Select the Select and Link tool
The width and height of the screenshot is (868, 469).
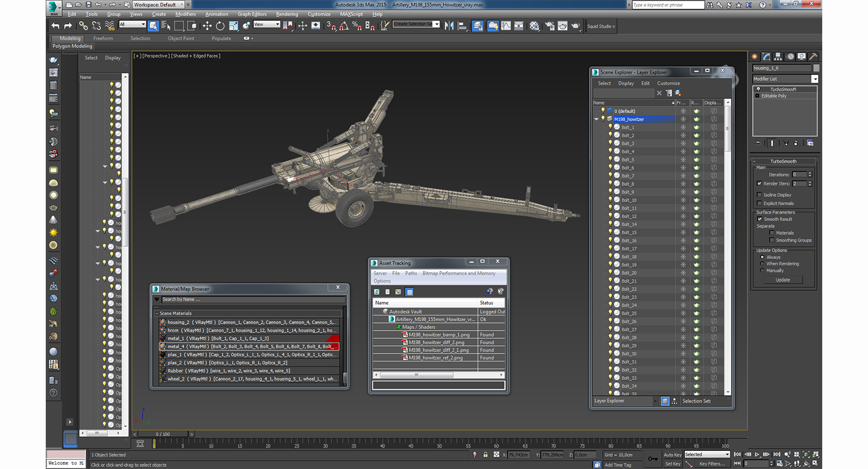[83, 26]
